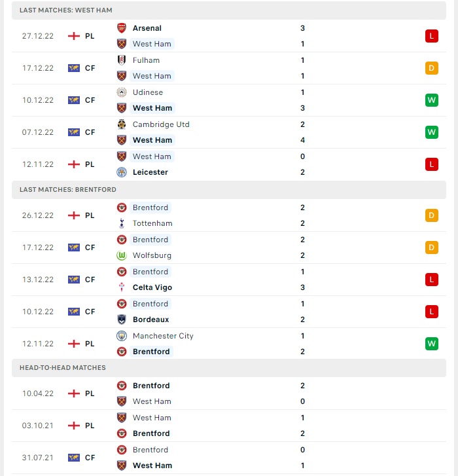Click the Udinese club crest
The image size is (458, 476).
pos(122,92)
